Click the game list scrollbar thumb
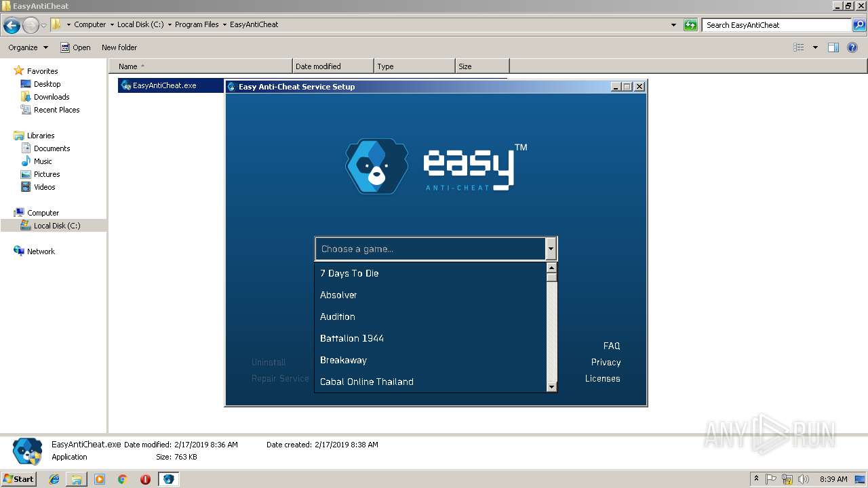Image resolution: width=868 pixels, height=488 pixels. tap(551, 277)
